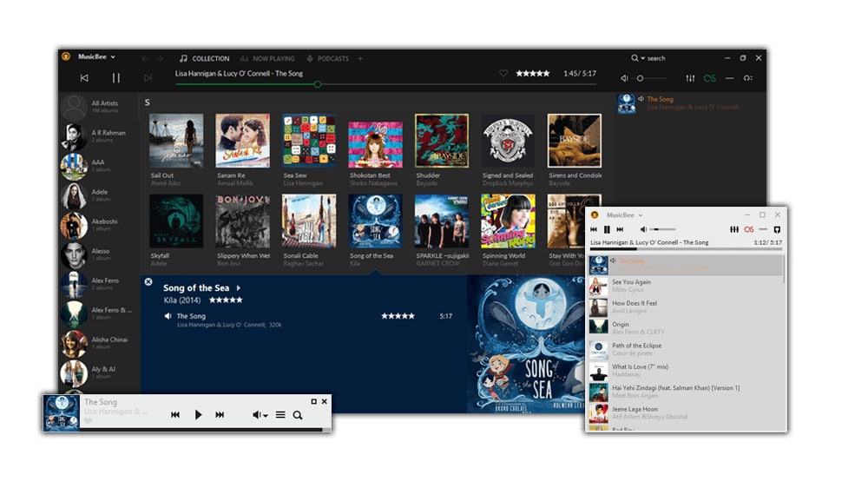
Task: Mute volume in main dark window
Action: click(624, 78)
